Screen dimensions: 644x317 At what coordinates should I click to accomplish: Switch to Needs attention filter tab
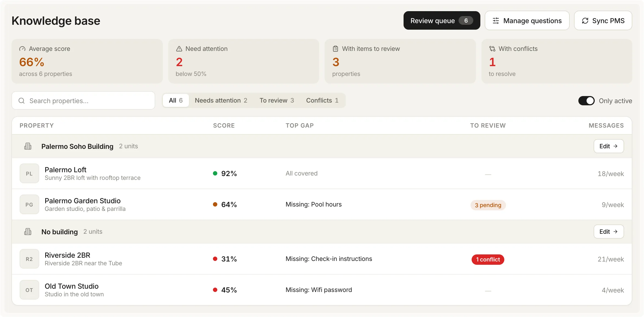click(221, 100)
